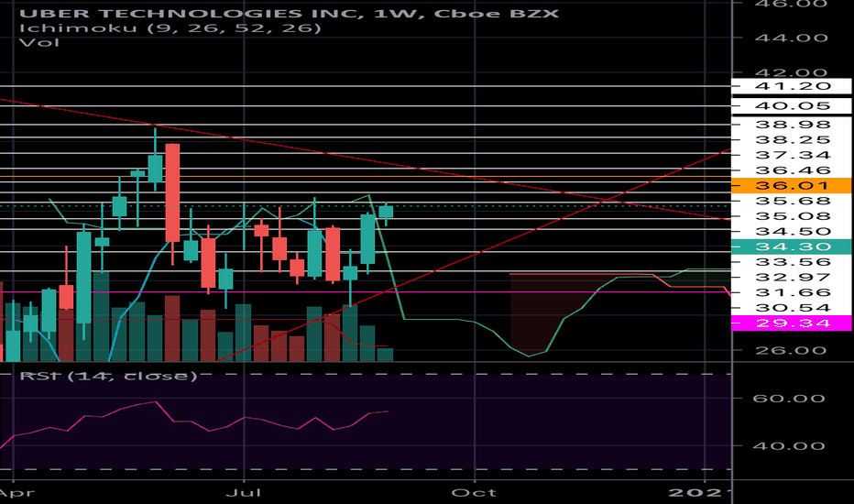
Task: Click the 37.34 price level label
Action: tap(793, 155)
